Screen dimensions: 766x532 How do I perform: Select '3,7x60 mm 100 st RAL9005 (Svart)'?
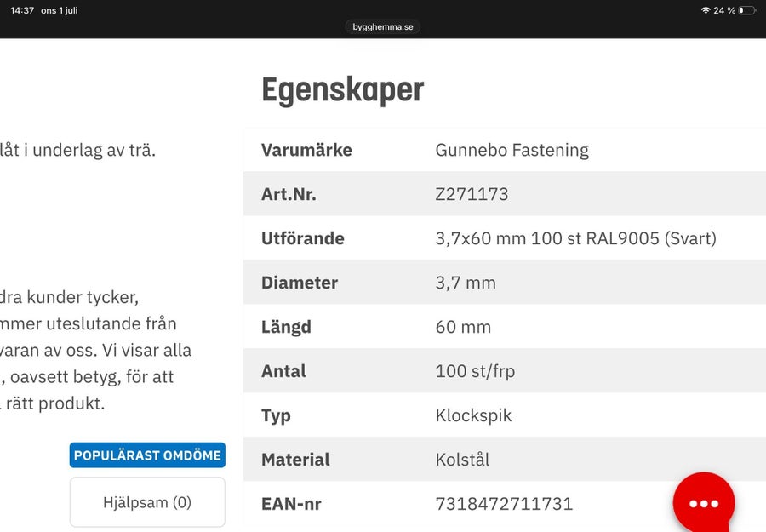pos(576,238)
